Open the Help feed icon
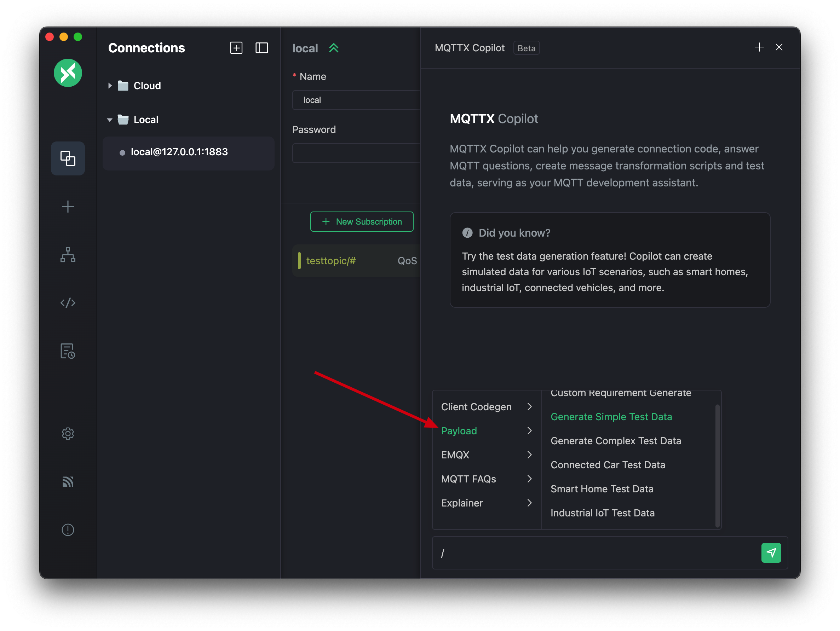The width and height of the screenshot is (840, 631). point(68,481)
